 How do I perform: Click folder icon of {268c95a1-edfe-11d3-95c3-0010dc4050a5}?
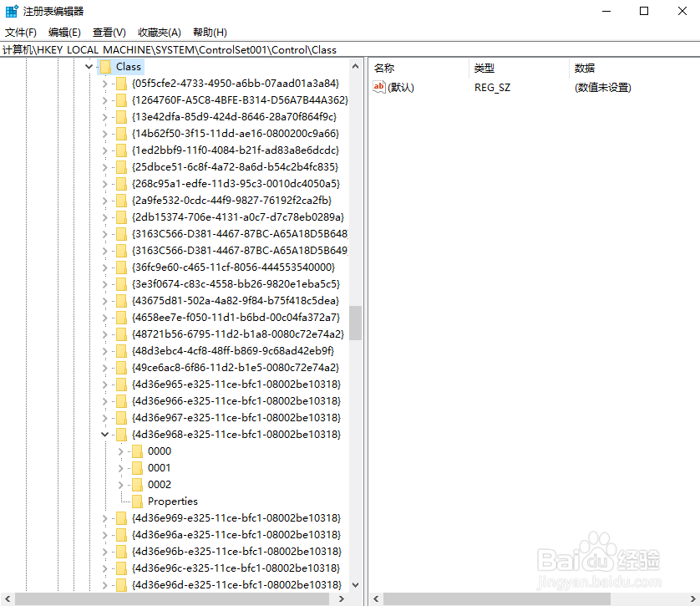click(121, 184)
